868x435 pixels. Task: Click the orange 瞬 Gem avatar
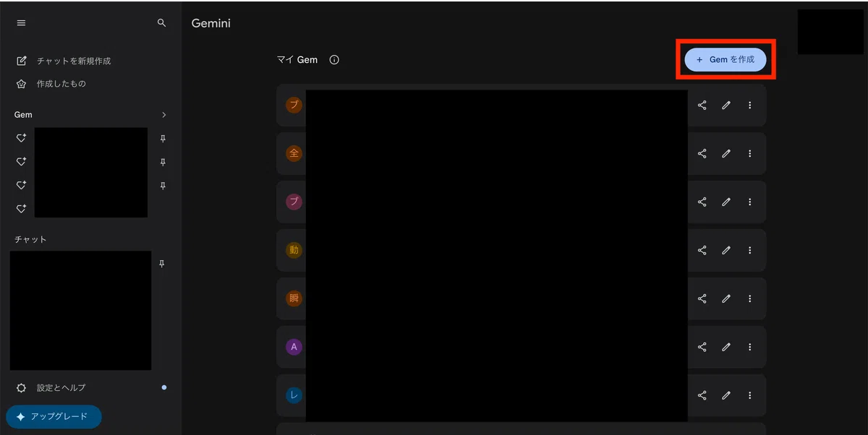[294, 298]
